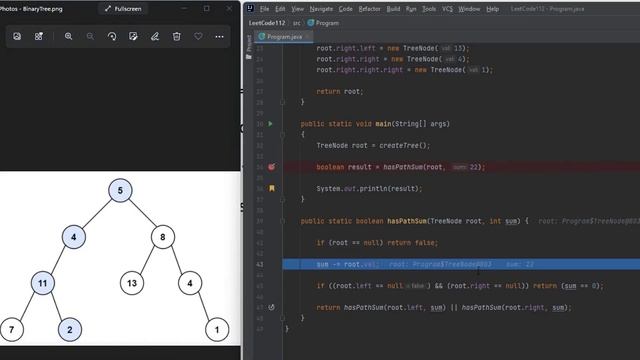
Task: Click root node 5 in the tree image
Action: pos(120,191)
